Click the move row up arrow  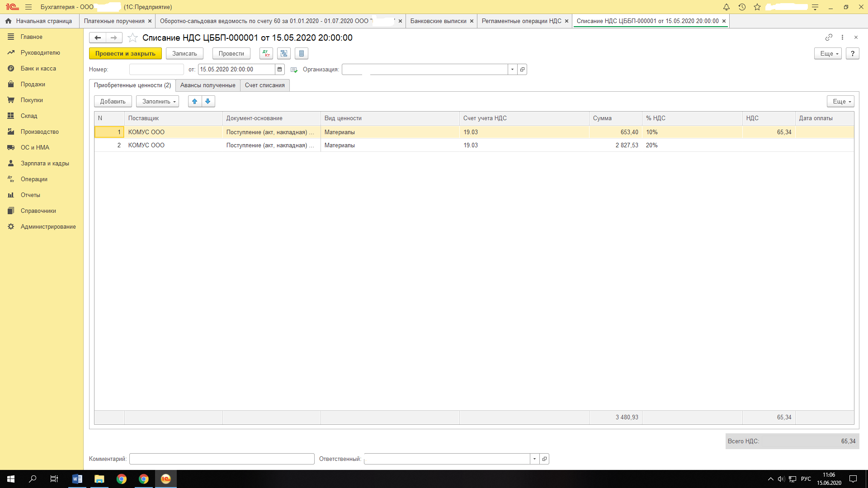coord(195,101)
